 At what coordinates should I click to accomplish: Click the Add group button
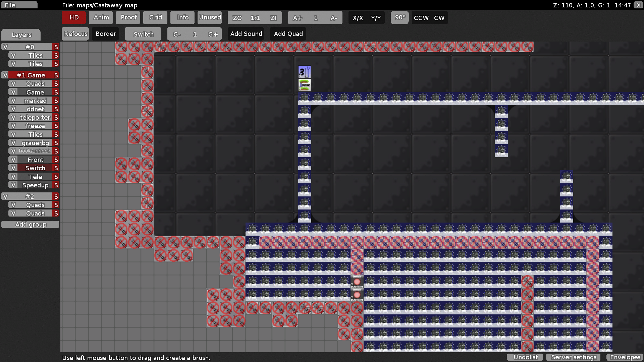point(31,224)
